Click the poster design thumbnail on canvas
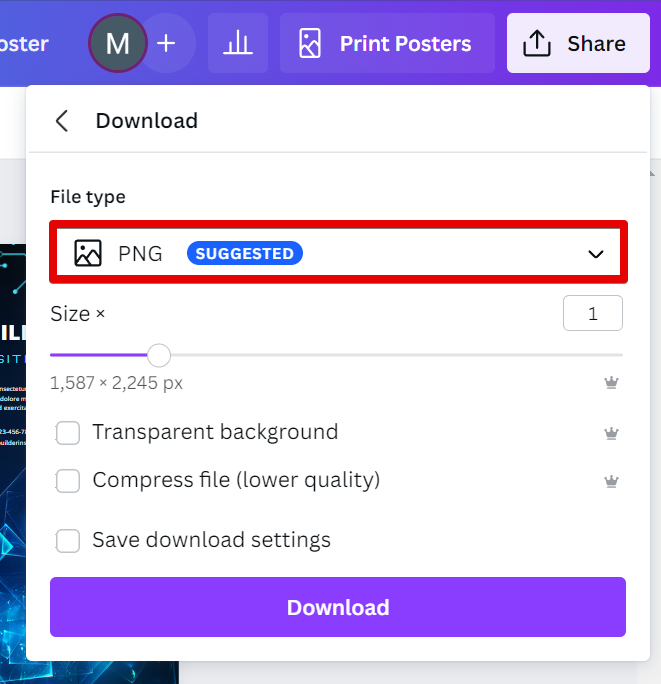Screen dimensions: 661x684 12,450
